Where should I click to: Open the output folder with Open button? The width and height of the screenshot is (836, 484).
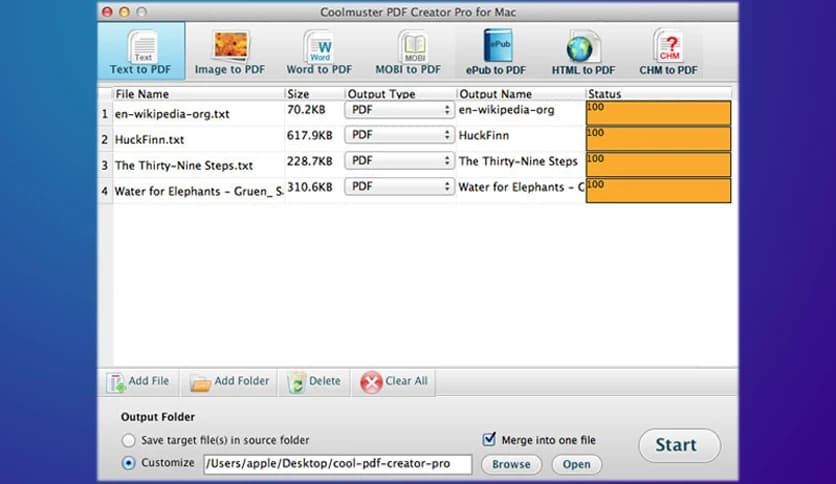click(576, 464)
